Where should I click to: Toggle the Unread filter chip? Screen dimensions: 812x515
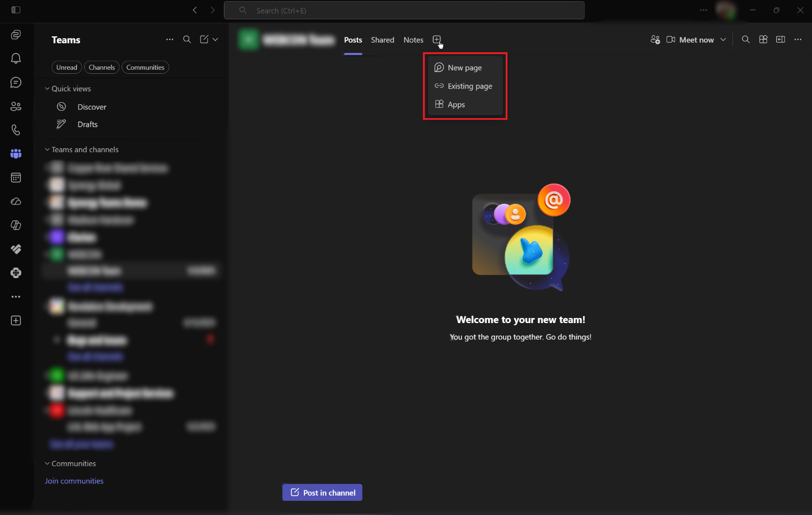66,68
